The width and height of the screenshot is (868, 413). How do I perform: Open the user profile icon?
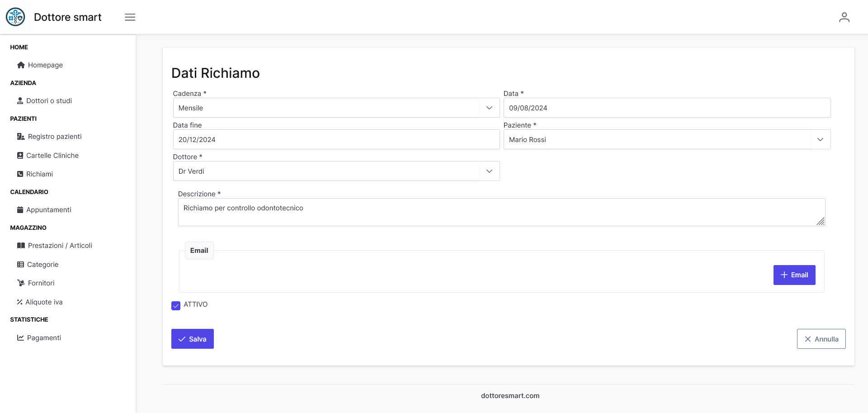(x=844, y=17)
